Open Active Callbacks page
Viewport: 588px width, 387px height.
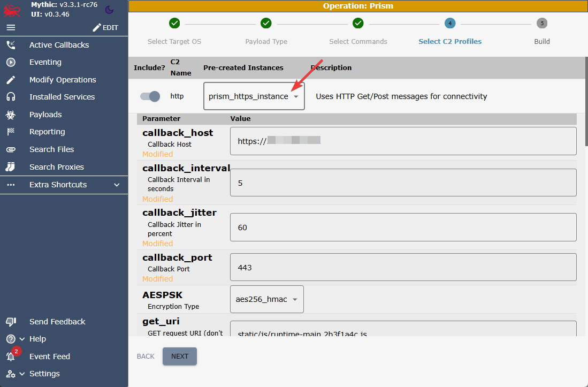coord(59,45)
